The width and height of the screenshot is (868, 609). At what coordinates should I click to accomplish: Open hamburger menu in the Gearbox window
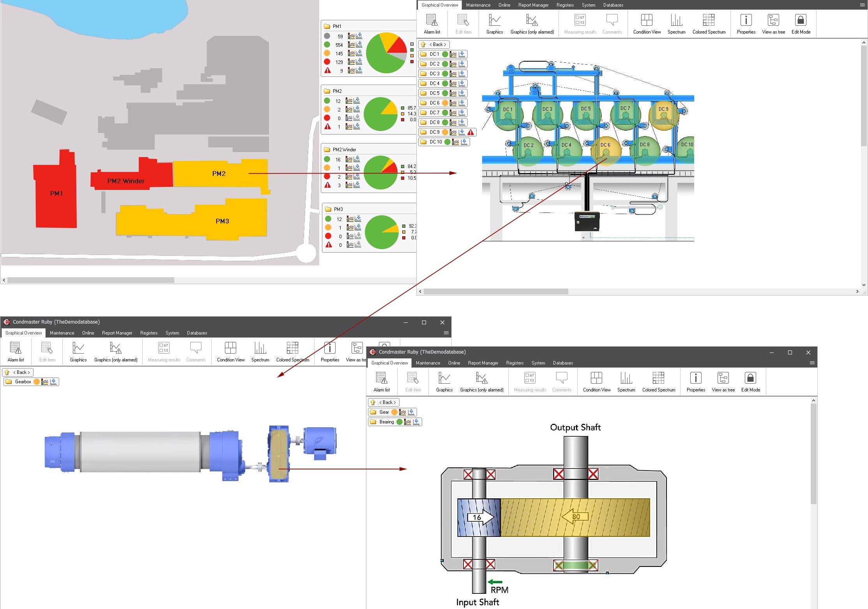[446, 333]
